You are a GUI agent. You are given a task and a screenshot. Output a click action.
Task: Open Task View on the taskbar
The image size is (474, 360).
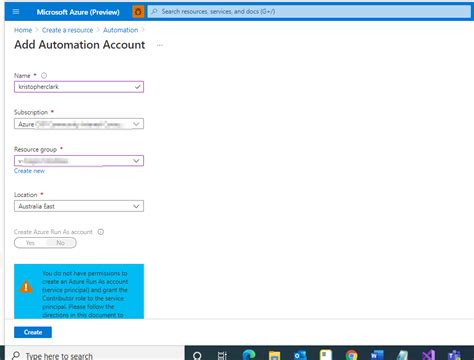coord(222,355)
